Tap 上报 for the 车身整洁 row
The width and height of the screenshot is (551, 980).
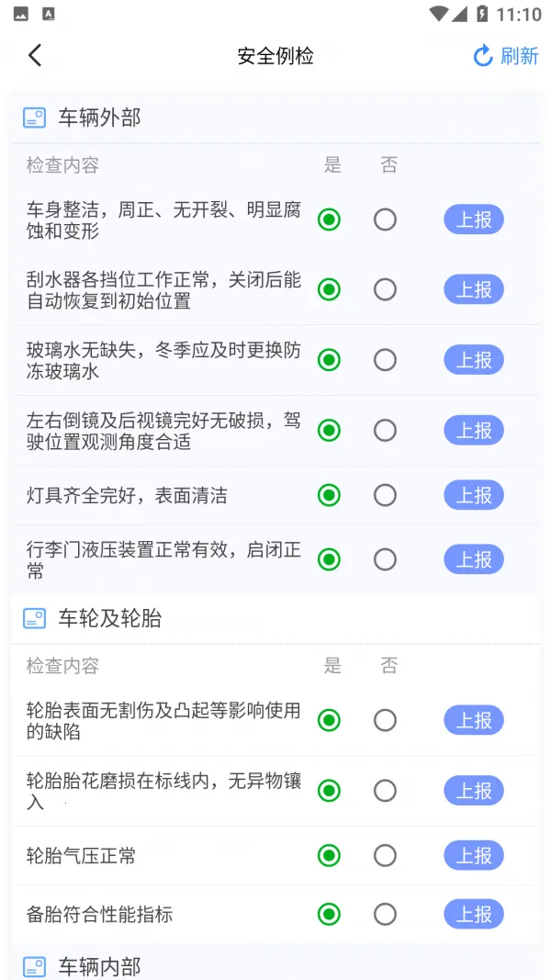pos(473,220)
